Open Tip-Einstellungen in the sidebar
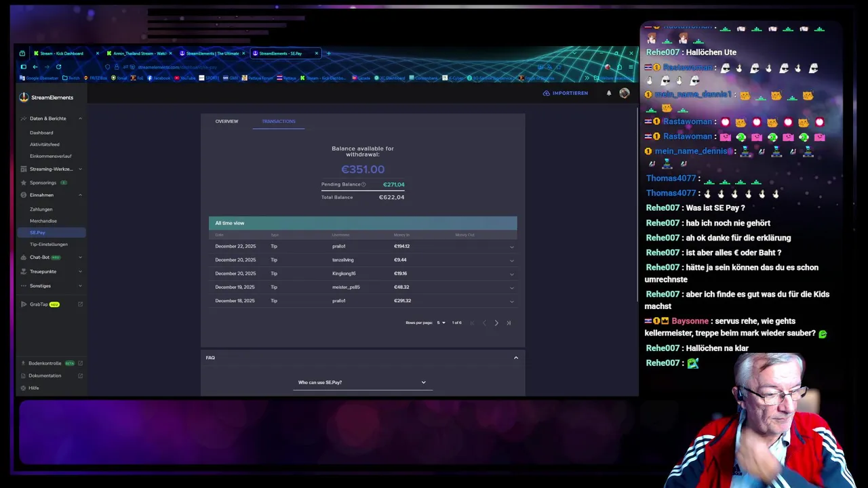Image resolution: width=868 pixels, height=488 pixels. point(49,244)
